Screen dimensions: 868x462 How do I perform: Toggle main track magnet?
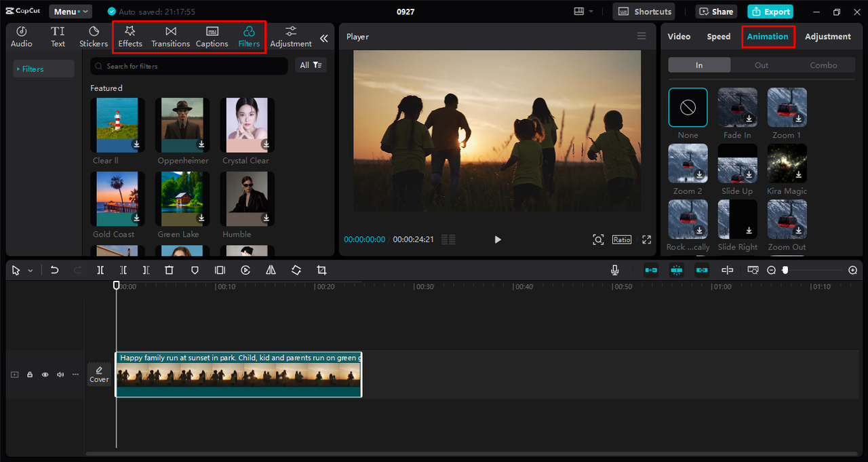(651, 270)
